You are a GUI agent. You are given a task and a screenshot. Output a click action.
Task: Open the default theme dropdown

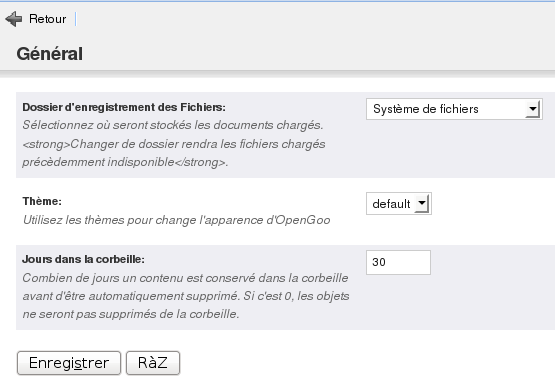tap(399, 204)
